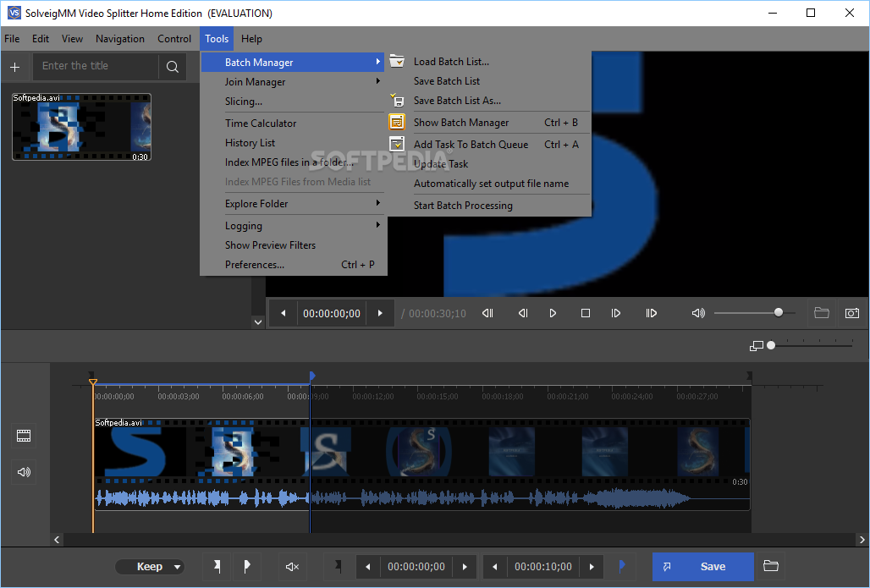The image size is (870, 588).
Task: Click the blue end marker on the timeline ruler
Action: 311,376
